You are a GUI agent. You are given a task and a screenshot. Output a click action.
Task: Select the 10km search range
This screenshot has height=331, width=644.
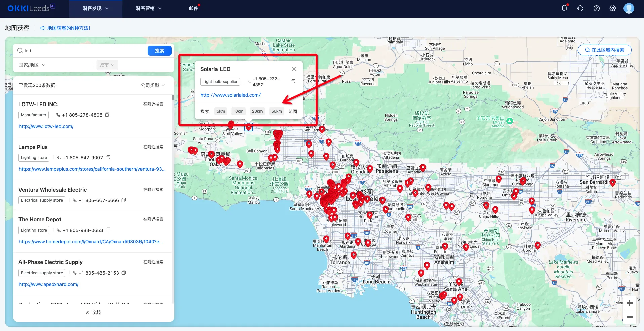pos(239,111)
